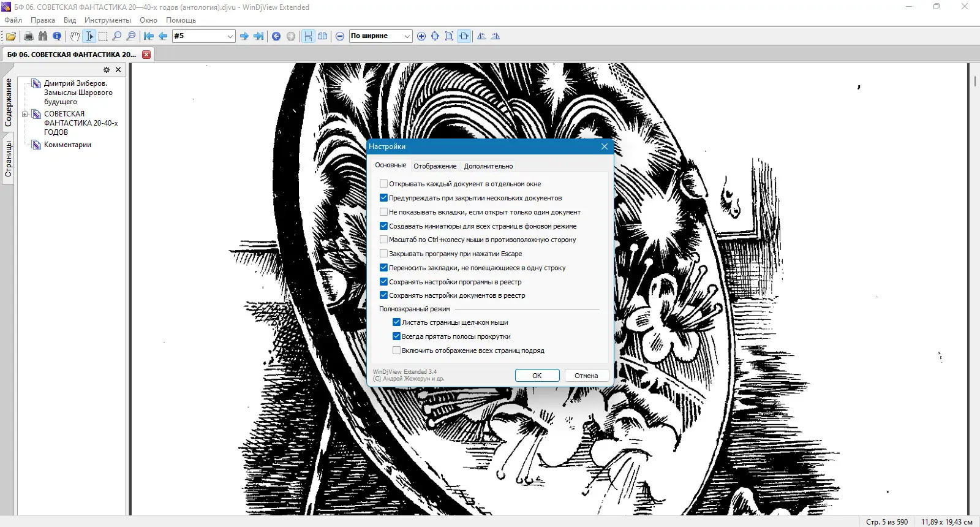This screenshot has width=980, height=527.
Task: Open sidebar gear settings icon
Action: 107,70
